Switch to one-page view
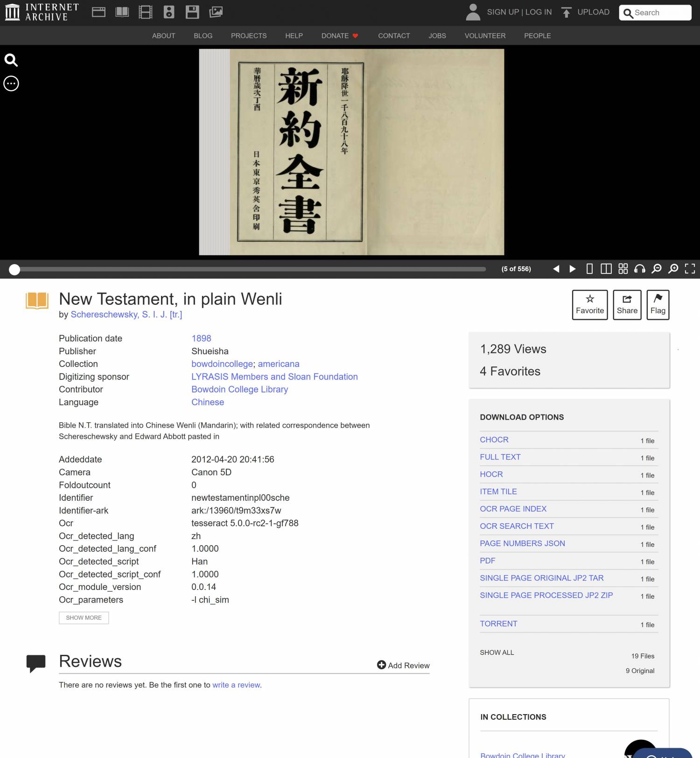 589,269
